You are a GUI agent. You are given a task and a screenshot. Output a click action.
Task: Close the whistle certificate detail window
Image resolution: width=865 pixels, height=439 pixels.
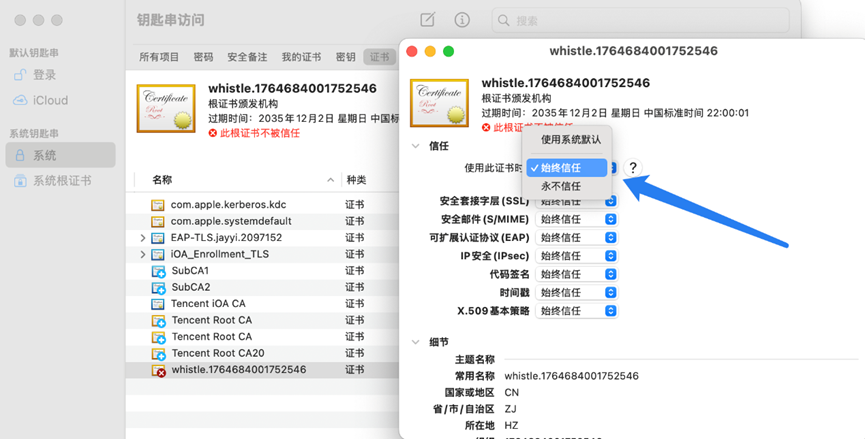[412, 51]
